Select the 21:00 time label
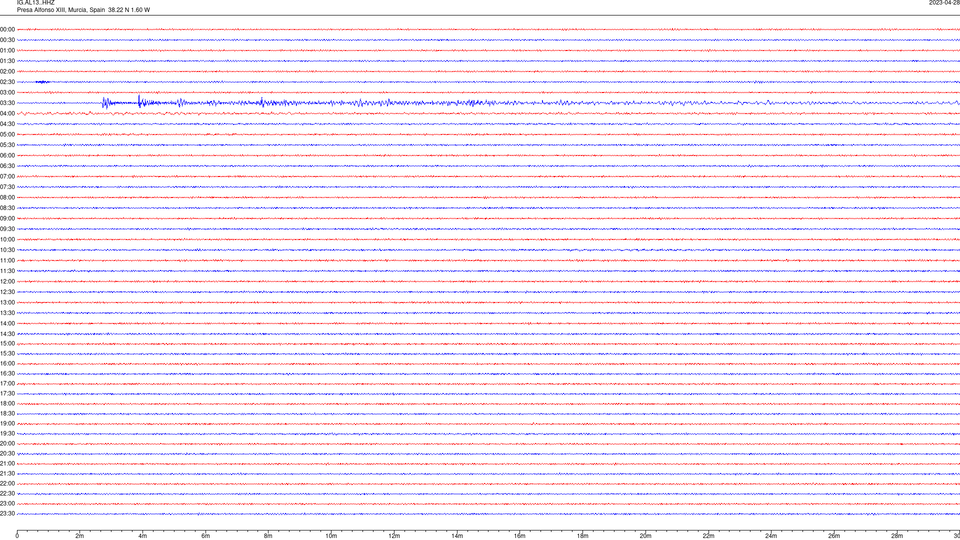Viewport: 960px width, 540px height. 7,463
